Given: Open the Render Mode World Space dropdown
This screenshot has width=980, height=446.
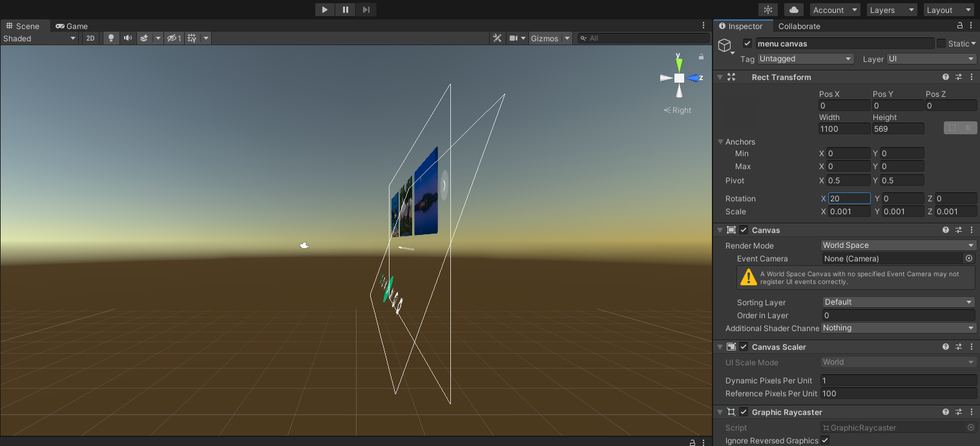Looking at the screenshot, I should tap(898, 245).
